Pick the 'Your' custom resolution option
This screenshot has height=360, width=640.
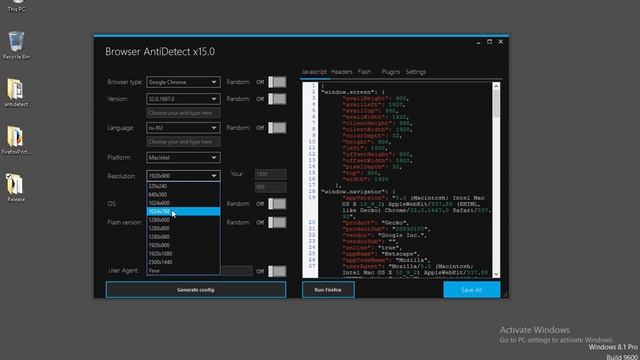coord(183,271)
